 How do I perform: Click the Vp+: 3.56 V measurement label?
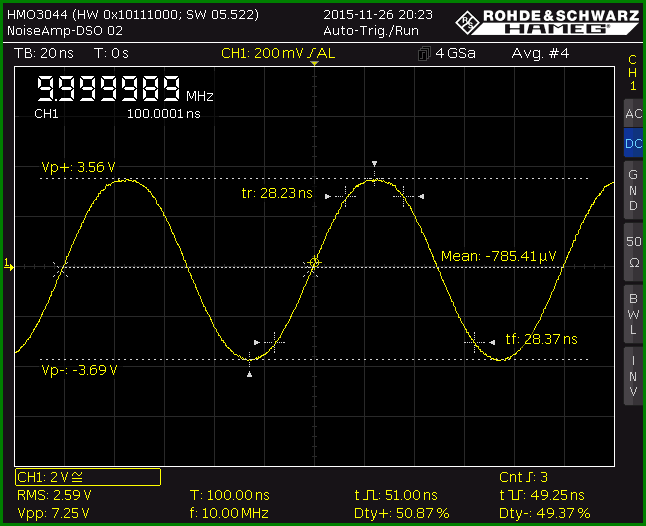(x=78, y=167)
